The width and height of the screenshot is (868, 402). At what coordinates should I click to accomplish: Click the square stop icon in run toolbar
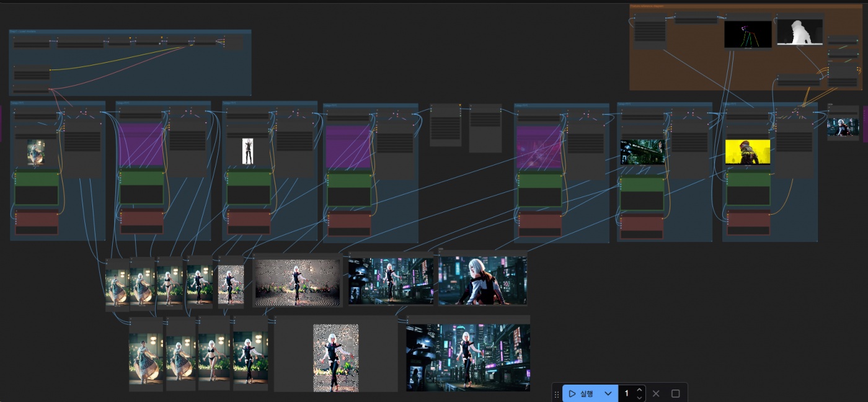[676, 393]
